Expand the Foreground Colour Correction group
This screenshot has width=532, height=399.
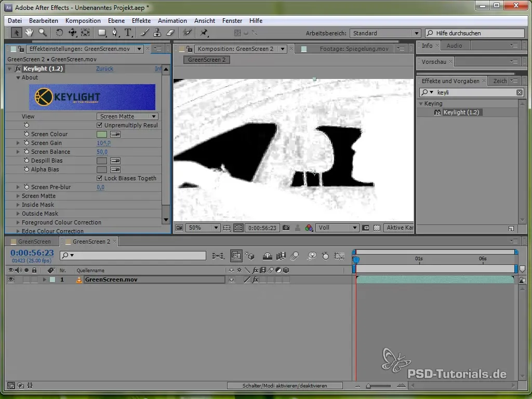pos(18,222)
